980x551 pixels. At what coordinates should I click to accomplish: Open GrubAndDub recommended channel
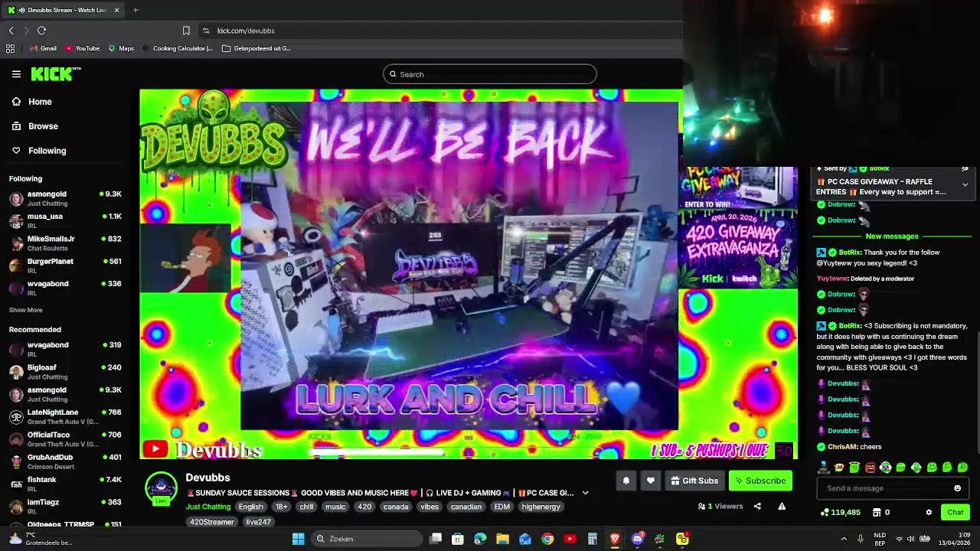point(65,461)
